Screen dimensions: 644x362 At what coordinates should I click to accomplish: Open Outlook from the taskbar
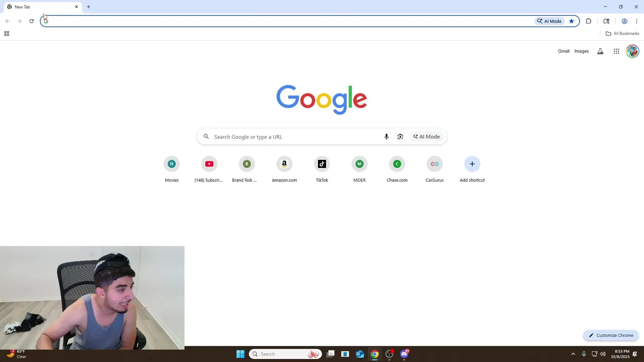point(360,354)
